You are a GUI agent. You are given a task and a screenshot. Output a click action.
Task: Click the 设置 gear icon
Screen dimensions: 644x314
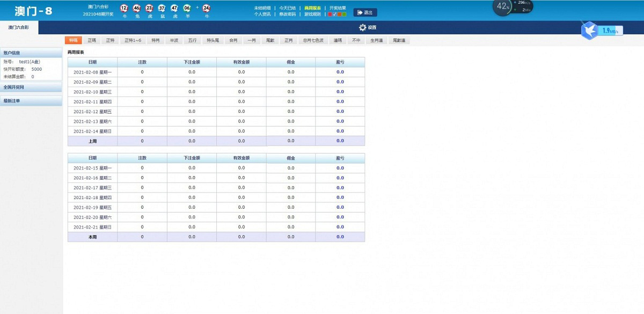(x=362, y=27)
